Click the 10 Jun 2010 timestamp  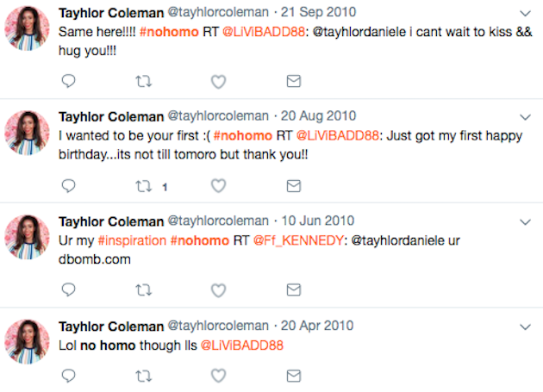tap(317, 221)
